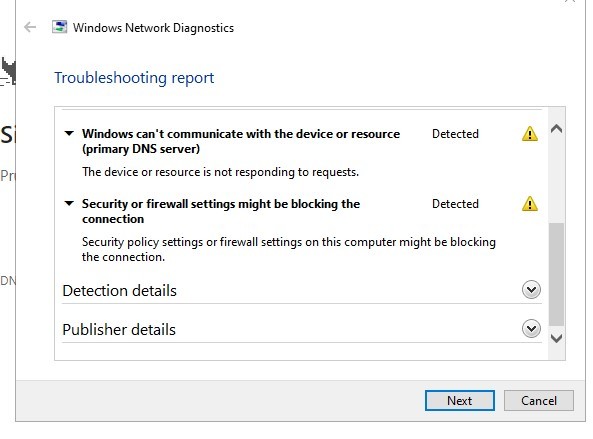
Task: Click the Troubleshooting report heading
Action: 134,78
